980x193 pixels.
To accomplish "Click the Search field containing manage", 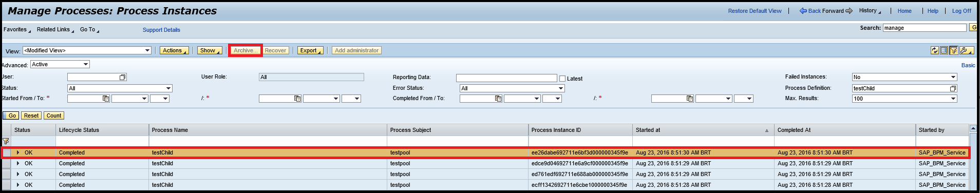I will click(925, 28).
